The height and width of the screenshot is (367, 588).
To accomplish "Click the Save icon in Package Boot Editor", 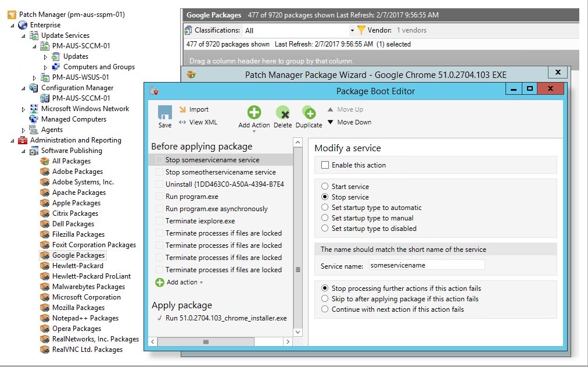I will tap(164, 112).
